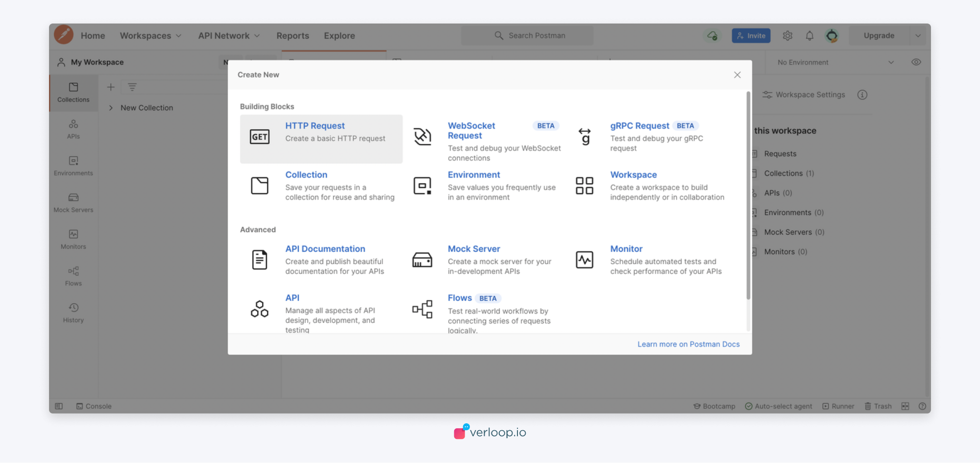Click the API hexagons icon in dialog

point(260,309)
